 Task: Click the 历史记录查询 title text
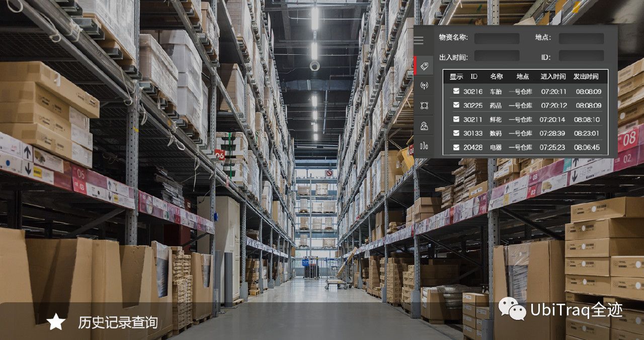[118, 322]
